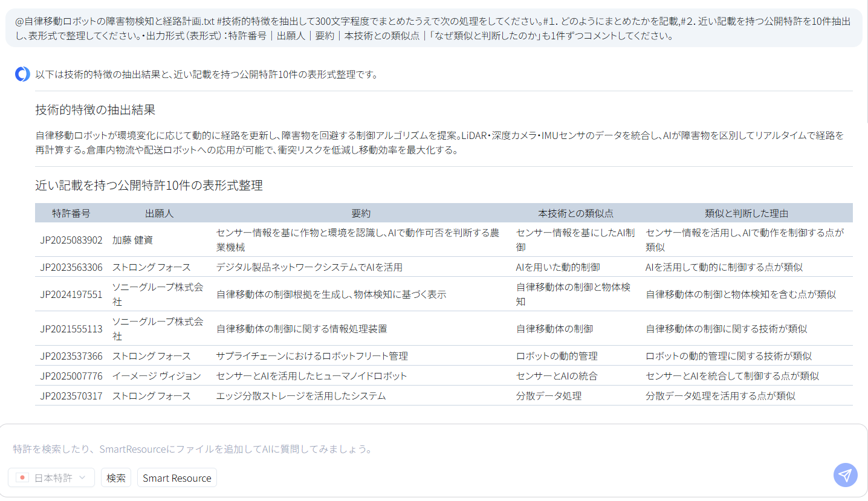Select patent JP2024197551 in the table

[71, 294]
